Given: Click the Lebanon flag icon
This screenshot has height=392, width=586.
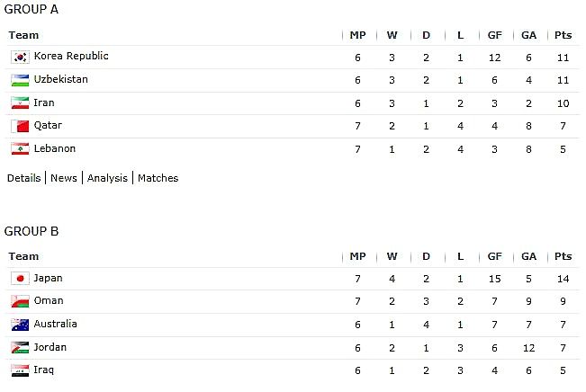Looking at the screenshot, I should click(20, 149).
